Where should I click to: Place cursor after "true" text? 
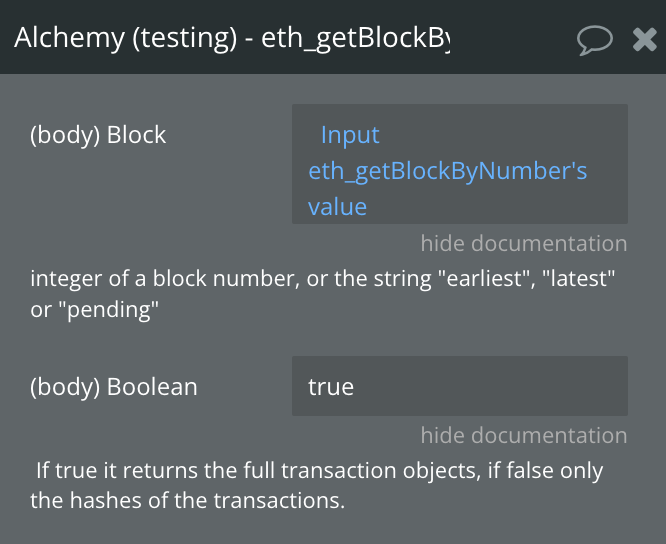click(356, 387)
